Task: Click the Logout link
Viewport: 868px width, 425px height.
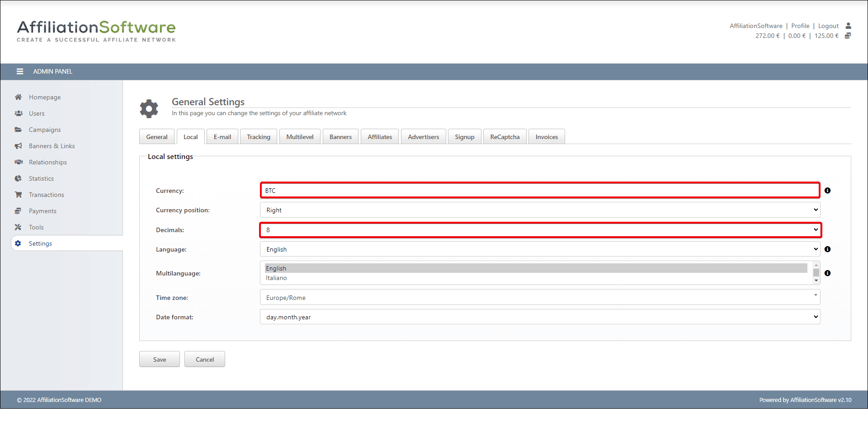Action: tap(828, 26)
